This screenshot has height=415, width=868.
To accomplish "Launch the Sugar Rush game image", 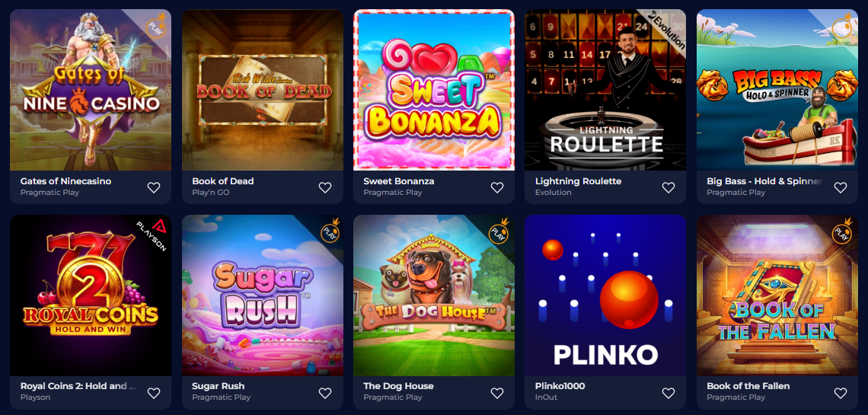I will tap(263, 295).
